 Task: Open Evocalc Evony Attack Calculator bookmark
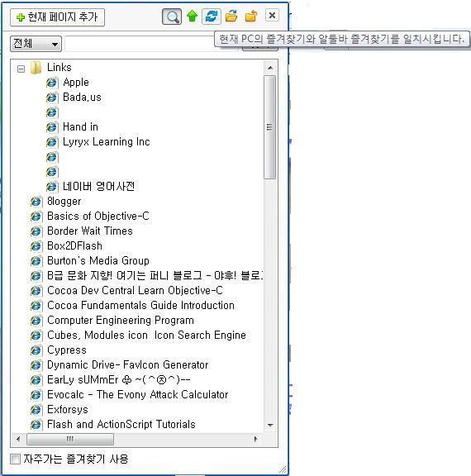(137, 395)
